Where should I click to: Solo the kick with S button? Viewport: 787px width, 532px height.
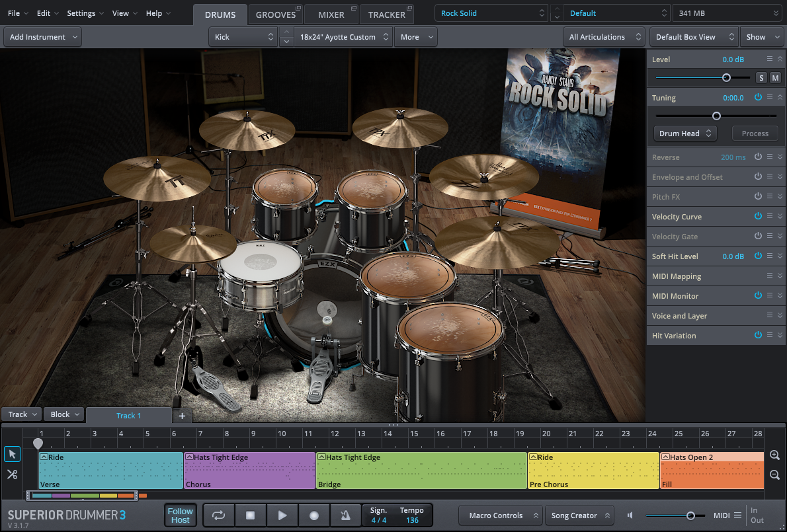pyautogui.click(x=761, y=78)
